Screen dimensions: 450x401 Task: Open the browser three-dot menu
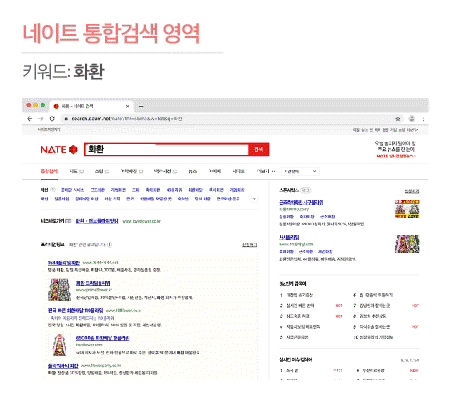coord(423,119)
